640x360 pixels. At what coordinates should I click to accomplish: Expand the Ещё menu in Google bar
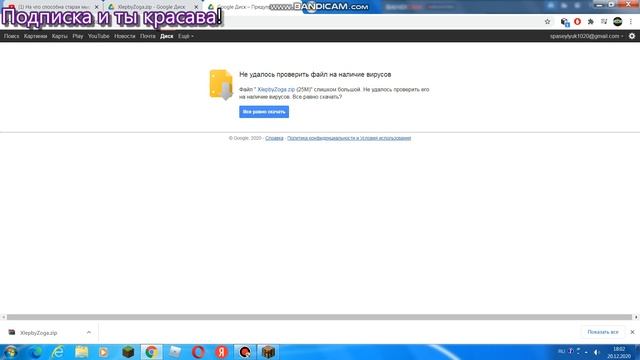[185, 36]
